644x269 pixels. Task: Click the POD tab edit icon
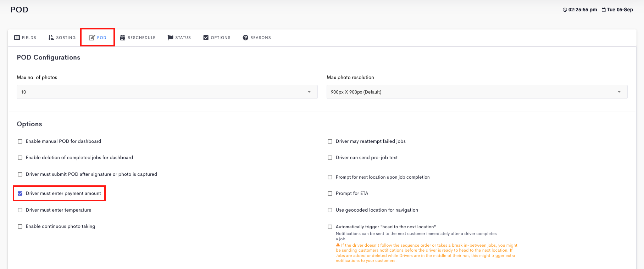(x=92, y=38)
